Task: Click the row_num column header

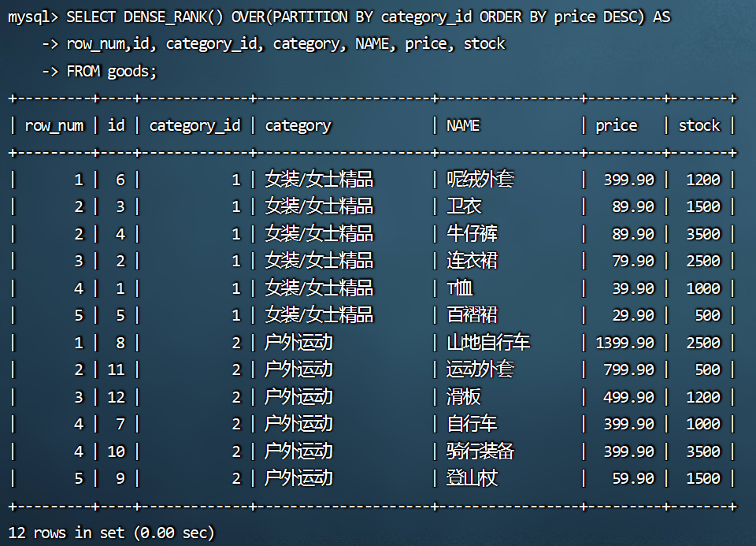Action: click(x=54, y=125)
